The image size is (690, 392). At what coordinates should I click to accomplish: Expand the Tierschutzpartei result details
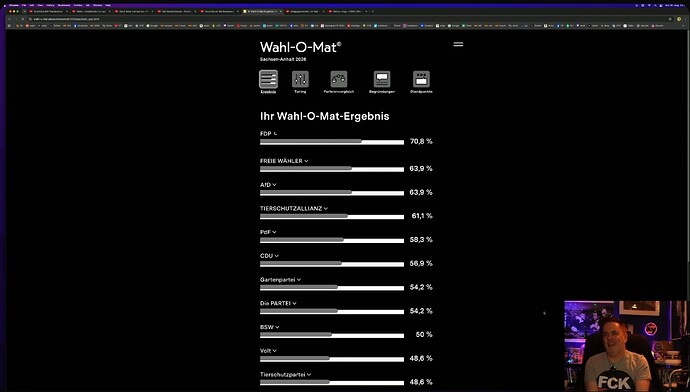309,375
